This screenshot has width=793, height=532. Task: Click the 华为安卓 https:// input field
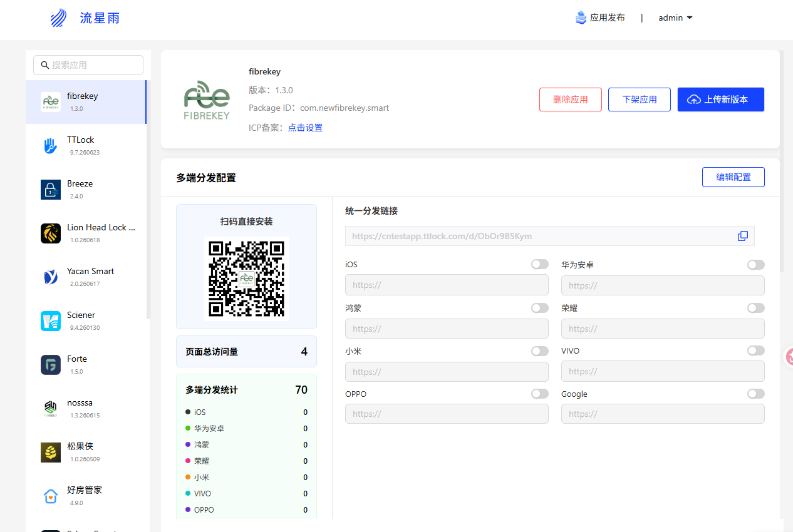663,285
